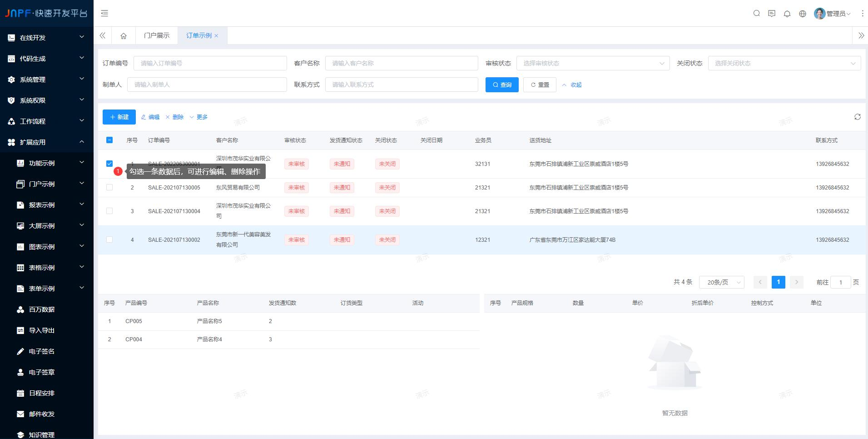Screen dimensions: 868x439
Task: Focus the 联系方式 input field
Action: point(402,85)
